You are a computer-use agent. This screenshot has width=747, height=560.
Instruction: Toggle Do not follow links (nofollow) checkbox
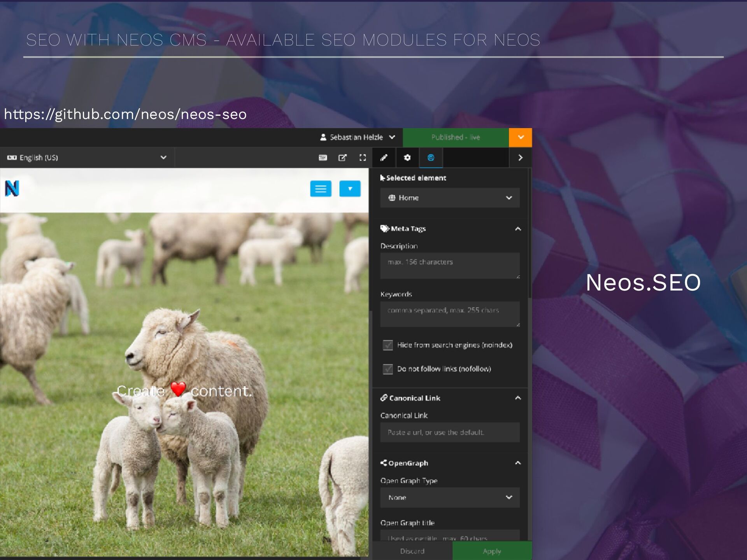coord(388,369)
